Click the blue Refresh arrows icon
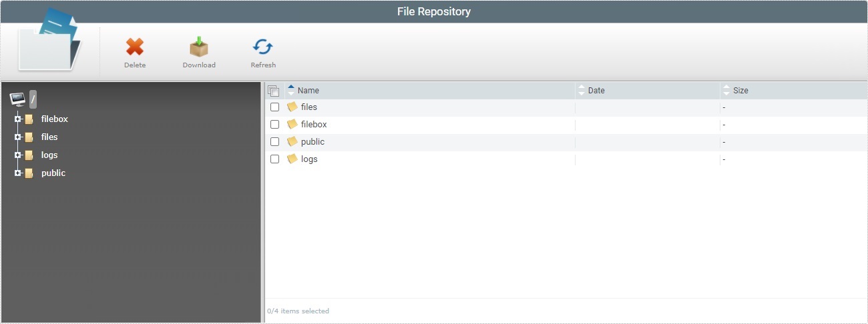The width and height of the screenshot is (868, 324). tap(263, 47)
